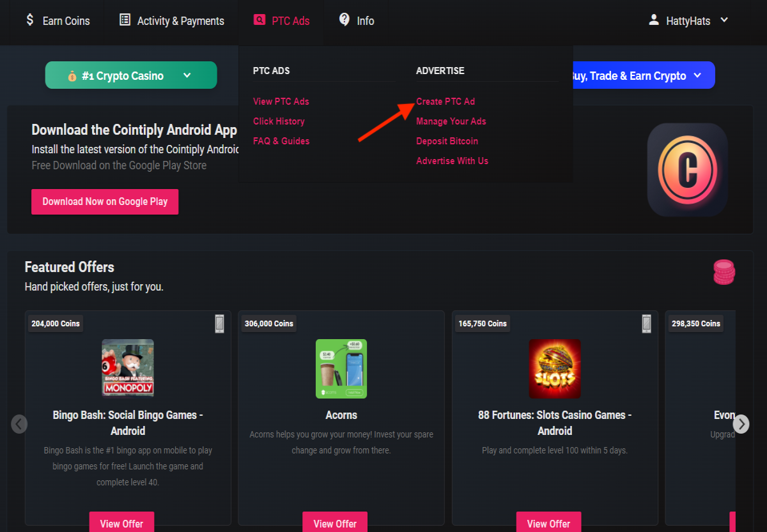Click the Featured Offers heading

tap(70, 267)
